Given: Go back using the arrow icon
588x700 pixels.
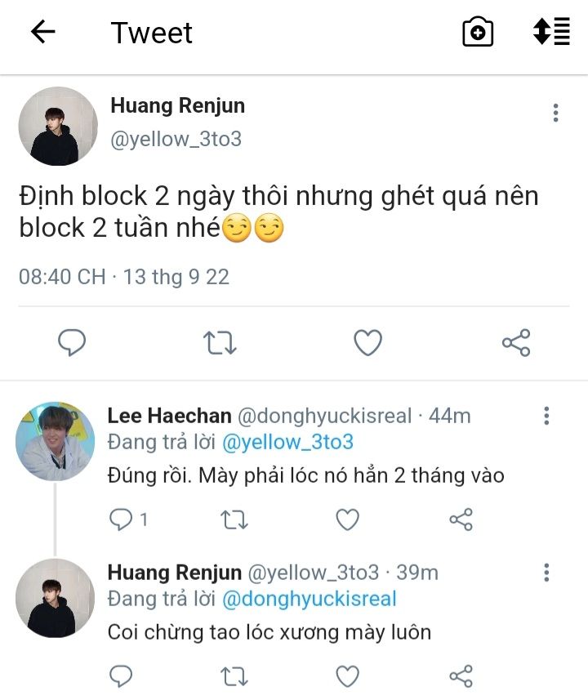Looking at the screenshot, I should pos(42,33).
